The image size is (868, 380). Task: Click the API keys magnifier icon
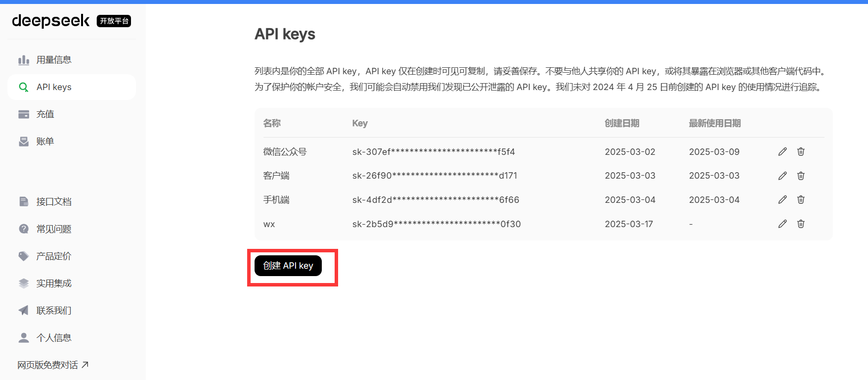click(x=24, y=87)
